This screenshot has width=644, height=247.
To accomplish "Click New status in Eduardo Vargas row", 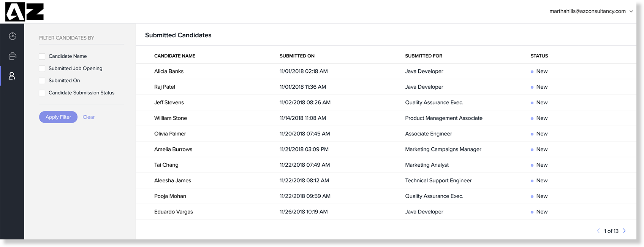I will click(539, 212).
